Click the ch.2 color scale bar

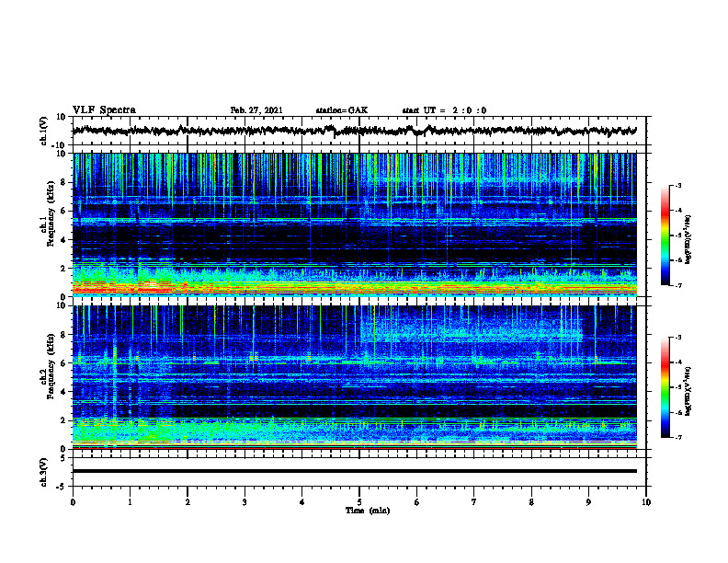point(665,387)
